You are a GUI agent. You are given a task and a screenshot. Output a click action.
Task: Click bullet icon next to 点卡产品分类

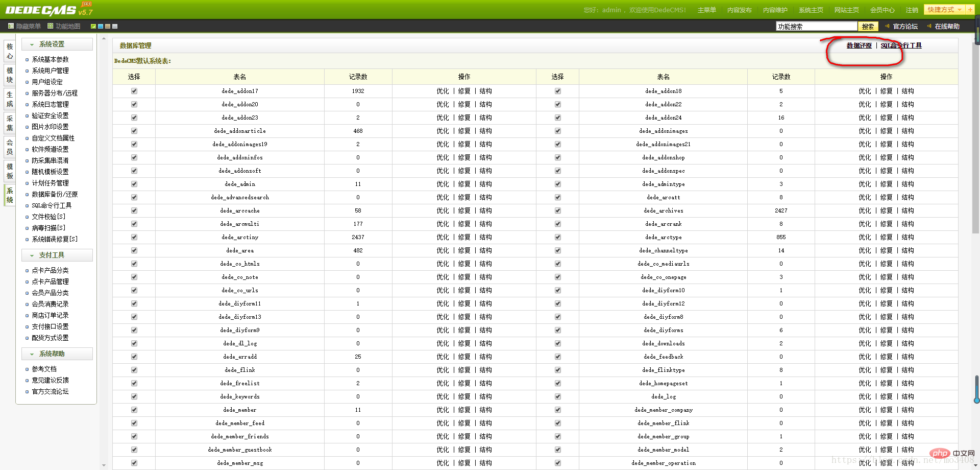[x=27, y=271]
